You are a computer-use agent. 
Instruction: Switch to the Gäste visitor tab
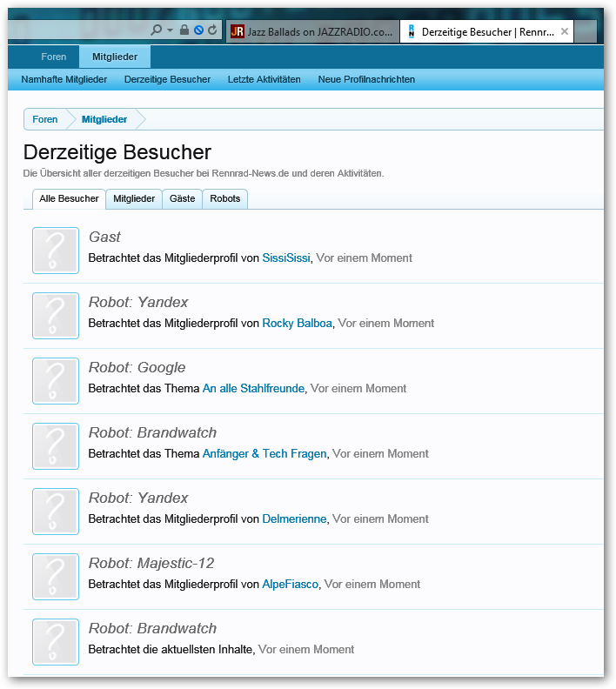[x=182, y=199]
